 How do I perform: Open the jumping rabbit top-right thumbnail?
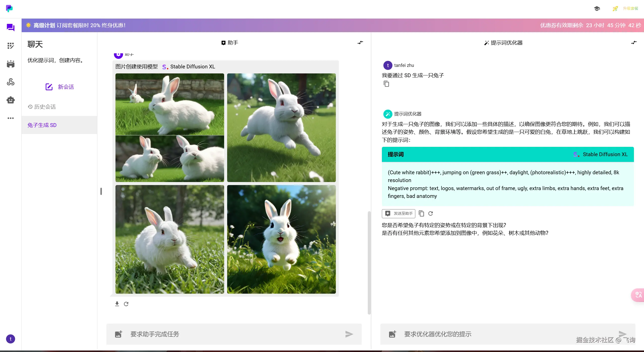click(x=281, y=128)
